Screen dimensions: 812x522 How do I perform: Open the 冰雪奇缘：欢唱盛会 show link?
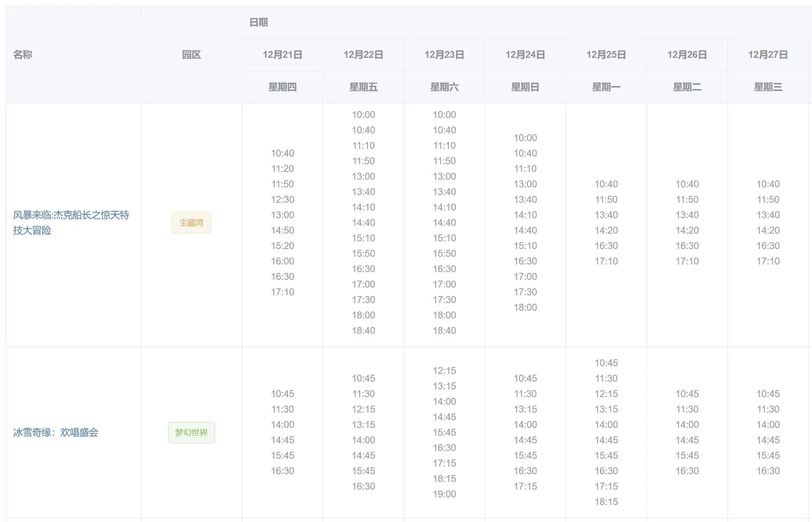click(56, 432)
